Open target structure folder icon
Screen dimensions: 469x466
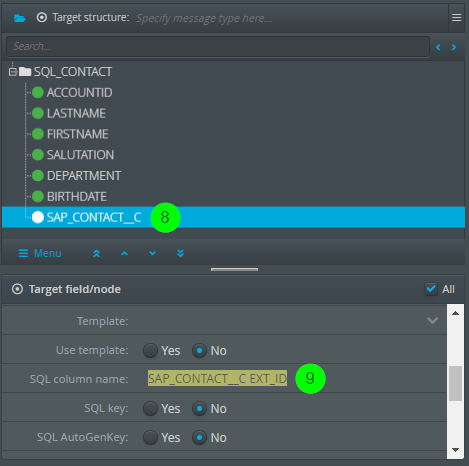[20, 18]
